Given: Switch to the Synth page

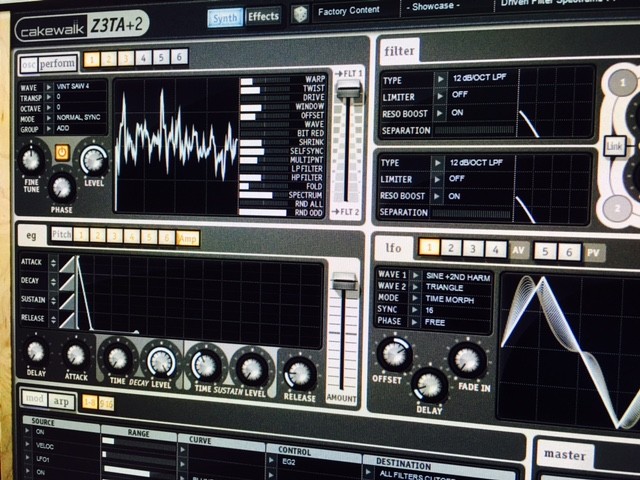Looking at the screenshot, I should click(x=225, y=18).
